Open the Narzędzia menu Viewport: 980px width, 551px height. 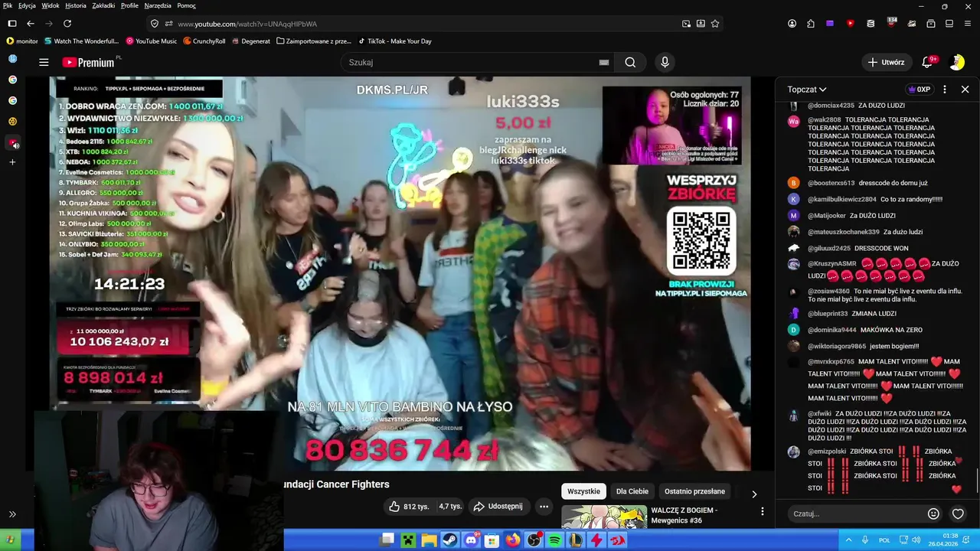(x=158, y=5)
